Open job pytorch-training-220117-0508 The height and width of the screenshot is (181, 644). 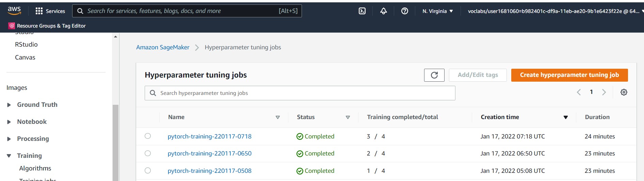210,171
